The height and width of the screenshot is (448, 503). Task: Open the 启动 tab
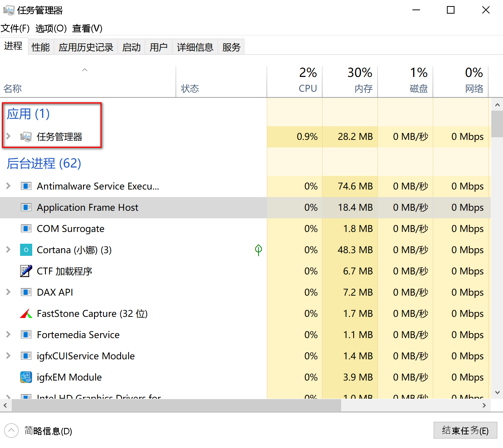(x=132, y=47)
